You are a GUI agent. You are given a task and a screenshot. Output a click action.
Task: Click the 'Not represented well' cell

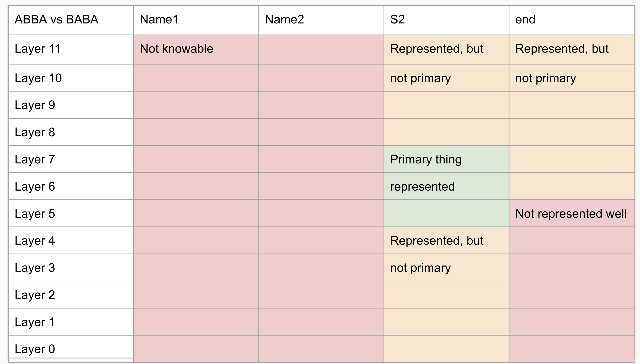tap(571, 214)
